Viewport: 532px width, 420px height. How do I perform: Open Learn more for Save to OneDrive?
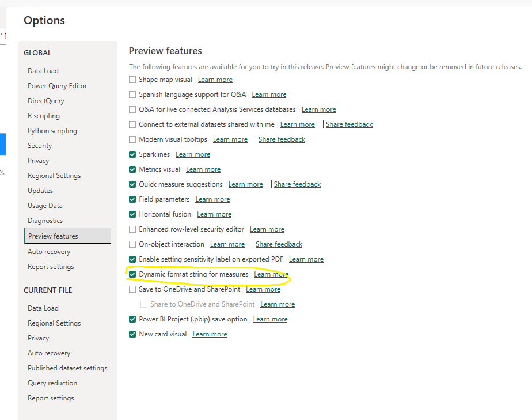point(263,289)
